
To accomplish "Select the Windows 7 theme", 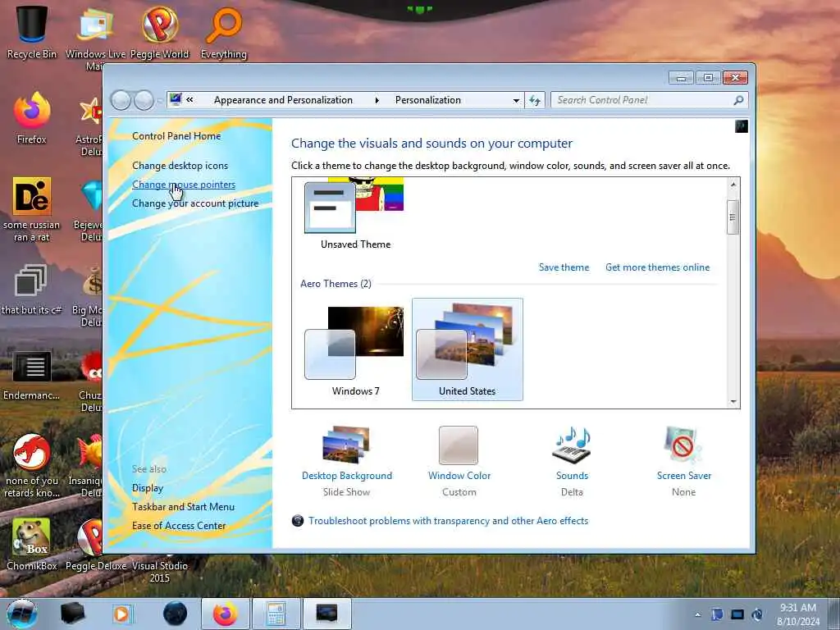I will (354, 349).
